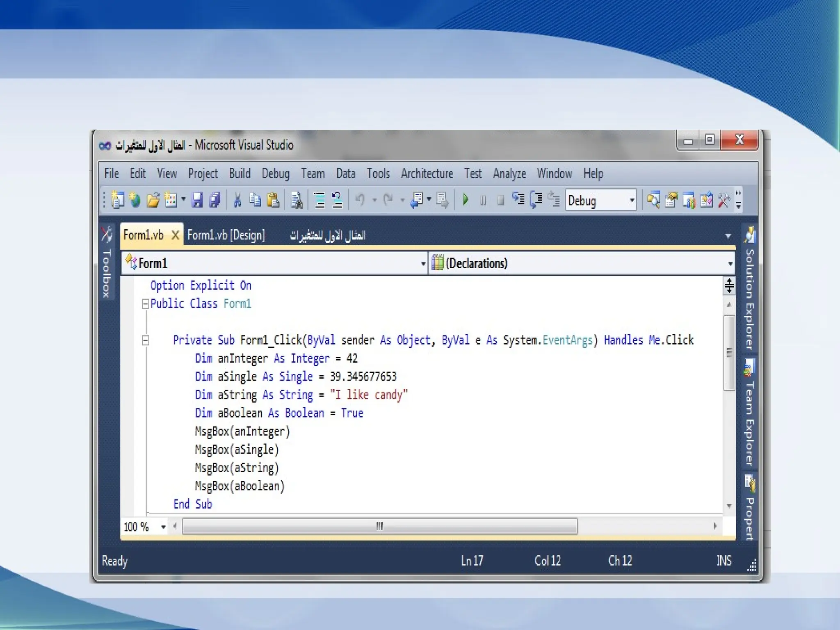Click the Copy icon in toolbar
The image size is (840, 630).
click(x=255, y=200)
